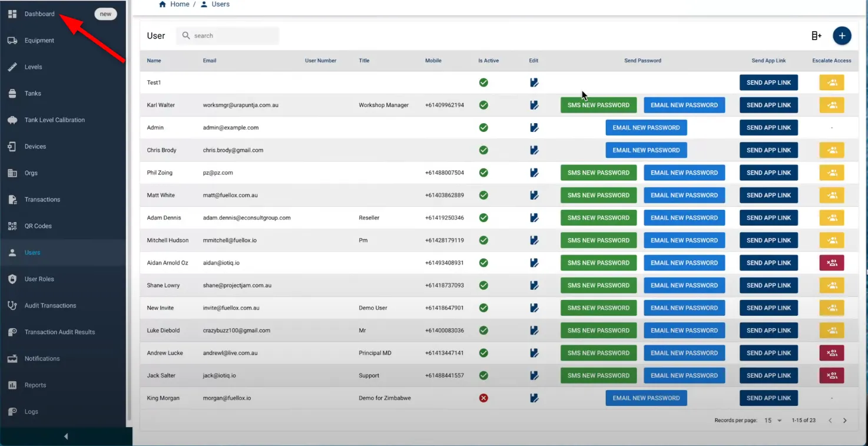
Task: Open User Roles in sidebar
Action: click(x=39, y=279)
